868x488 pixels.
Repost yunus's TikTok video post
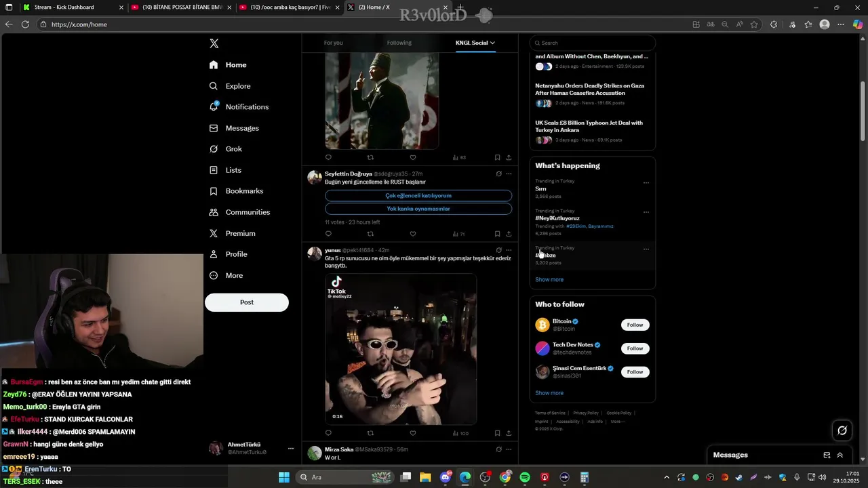(x=370, y=433)
